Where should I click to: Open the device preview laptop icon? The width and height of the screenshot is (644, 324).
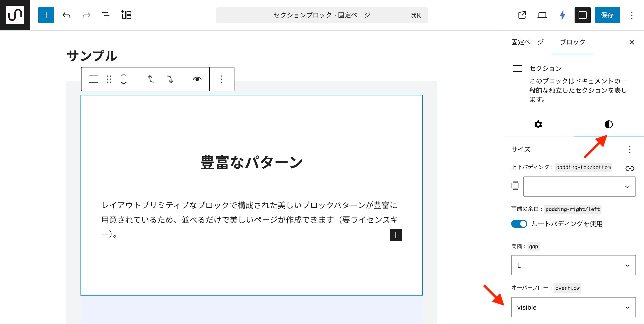pos(542,15)
